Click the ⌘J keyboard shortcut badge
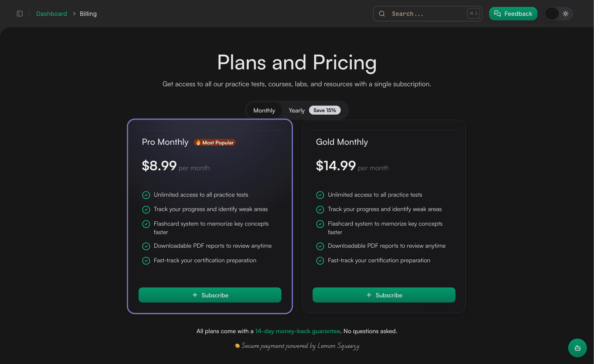Image resolution: width=594 pixels, height=364 pixels. click(473, 14)
